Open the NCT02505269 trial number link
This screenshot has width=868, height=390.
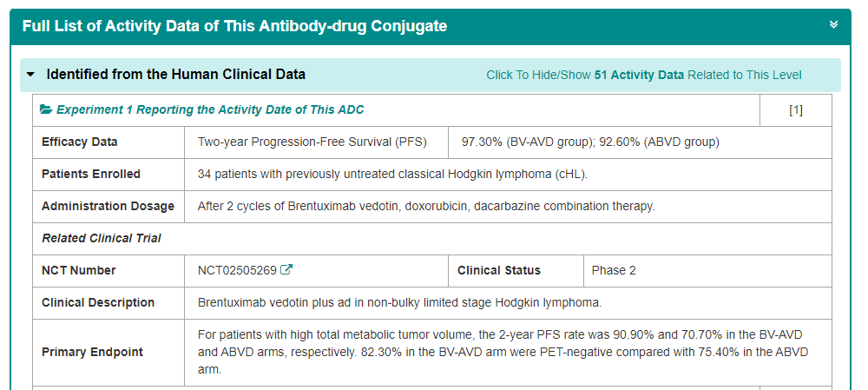[x=237, y=270]
